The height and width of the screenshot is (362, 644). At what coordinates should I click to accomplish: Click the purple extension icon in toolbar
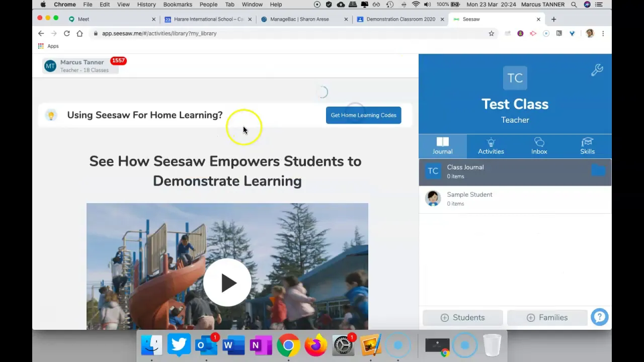tap(520, 33)
